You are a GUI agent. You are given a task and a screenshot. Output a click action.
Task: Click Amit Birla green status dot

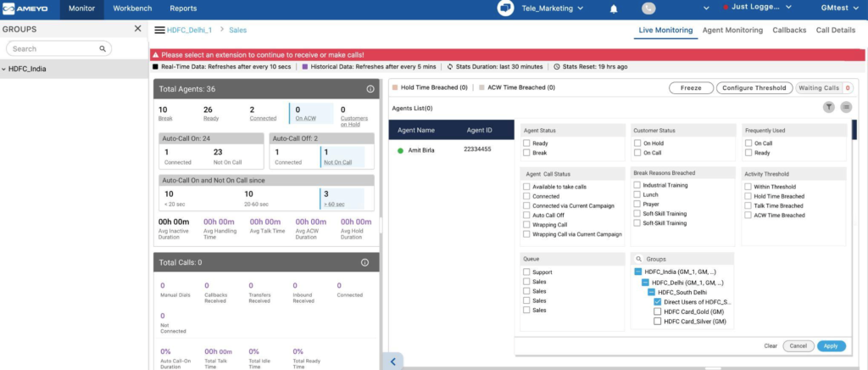pyautogui.click(x=400, y=151)
